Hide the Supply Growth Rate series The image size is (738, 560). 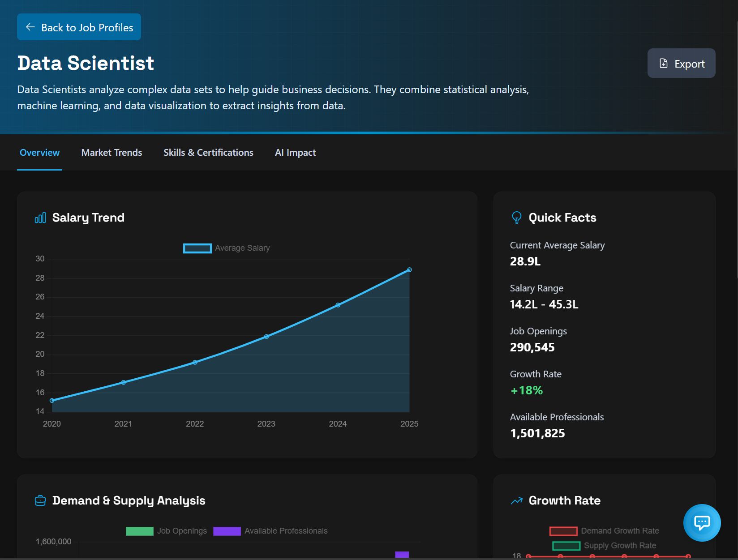tap(604, 546)
